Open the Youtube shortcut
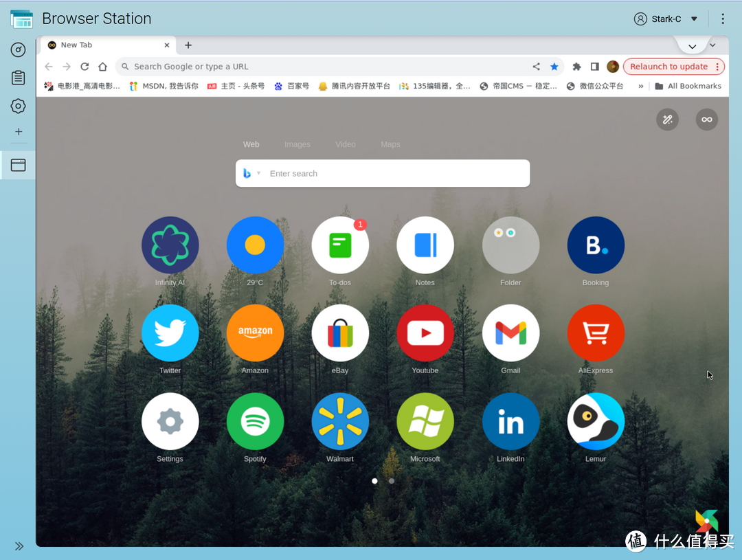 tap(425, 333)
